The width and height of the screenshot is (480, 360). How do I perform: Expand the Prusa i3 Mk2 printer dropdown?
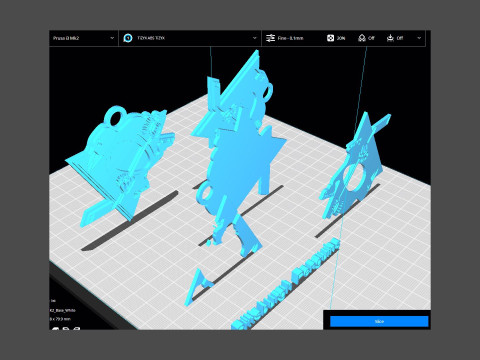(x=84, y=38)
